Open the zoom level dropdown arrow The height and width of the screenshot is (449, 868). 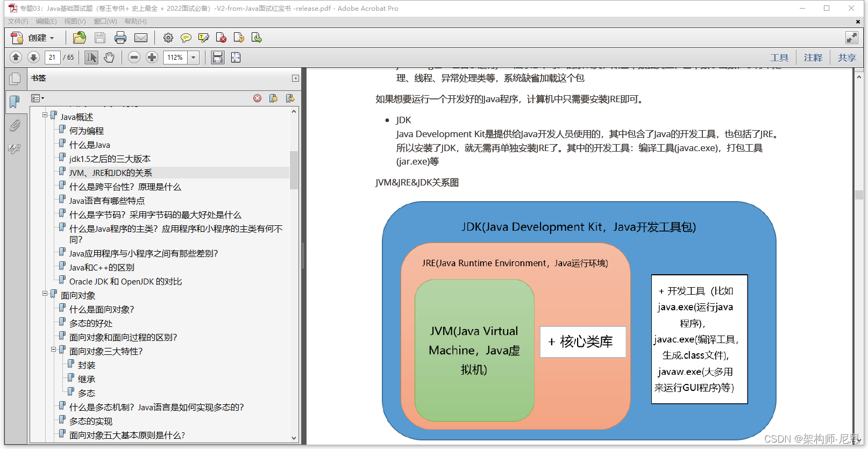click(194, 57)
